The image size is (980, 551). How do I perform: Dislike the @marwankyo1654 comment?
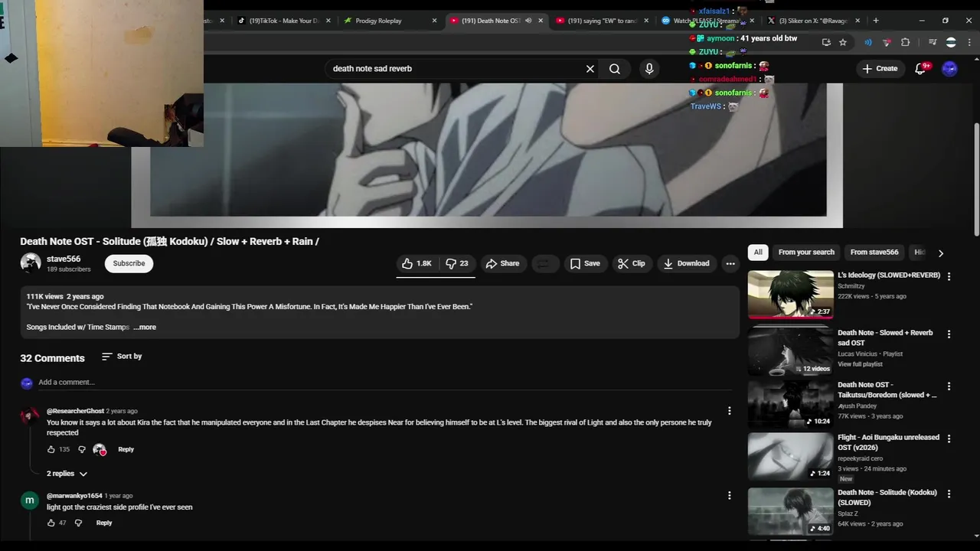[x=78, y=523]
